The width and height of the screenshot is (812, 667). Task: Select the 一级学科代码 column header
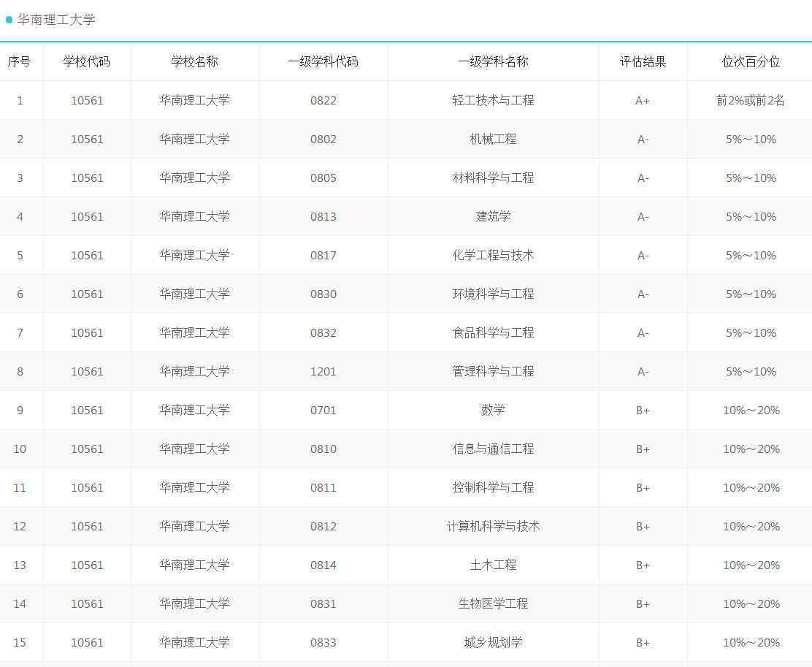[x=323, y=61]
